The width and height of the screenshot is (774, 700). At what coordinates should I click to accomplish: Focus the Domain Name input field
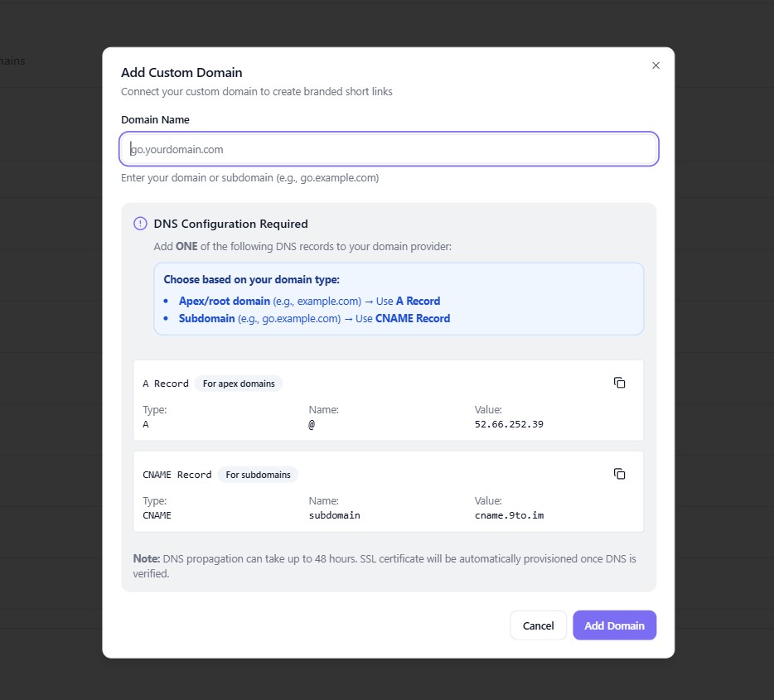tap(389, 150)
